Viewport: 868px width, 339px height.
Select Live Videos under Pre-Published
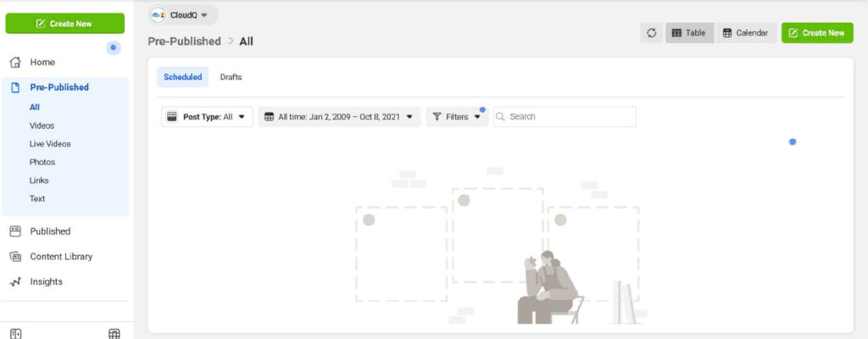tap(50, 144)
